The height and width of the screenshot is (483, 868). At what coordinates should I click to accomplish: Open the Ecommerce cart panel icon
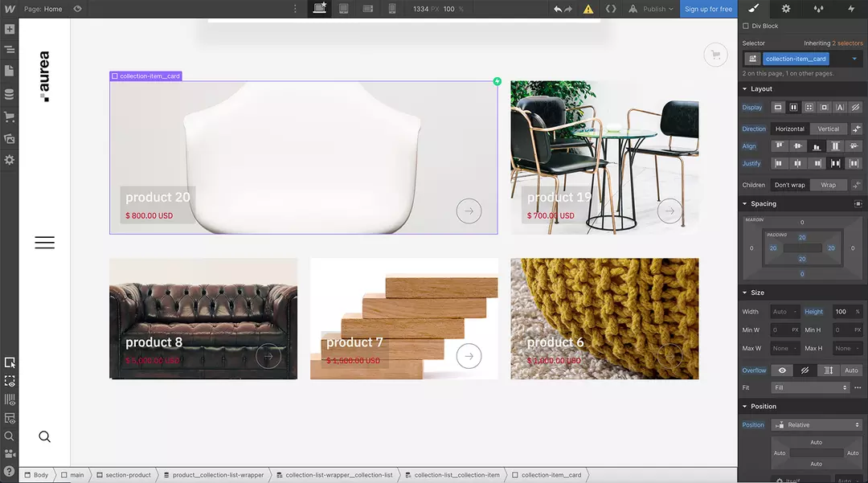10,117
